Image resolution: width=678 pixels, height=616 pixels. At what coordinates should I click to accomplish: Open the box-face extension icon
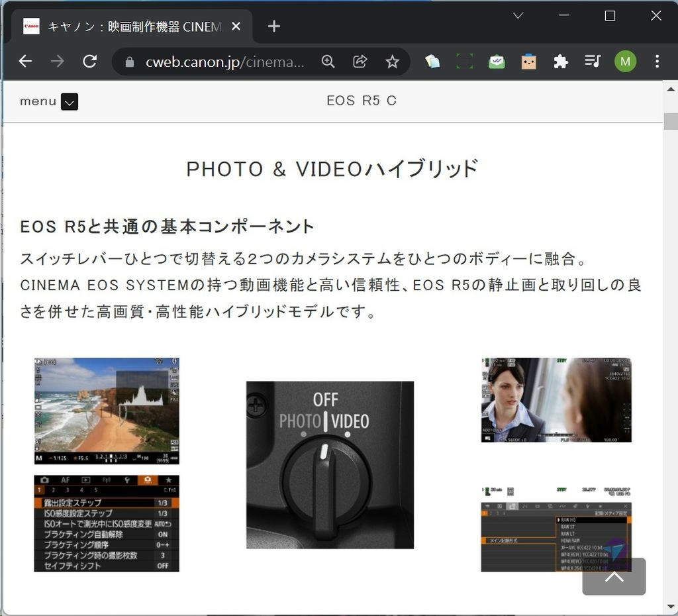click(x=528, y=62)
